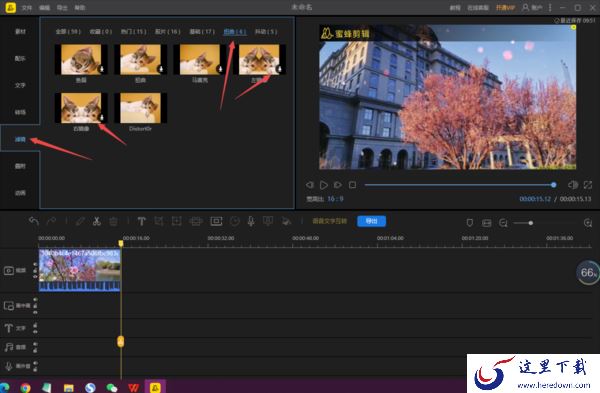This screenshot has height=393, width=600.
Task: Toggle preview volume speaker icon
Action: (573, 185)
